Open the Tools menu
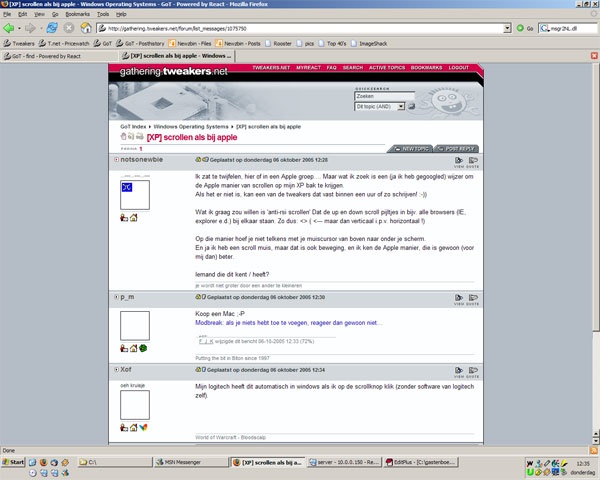Viewport: 600px width, 480px height. [x=103, y=14]
